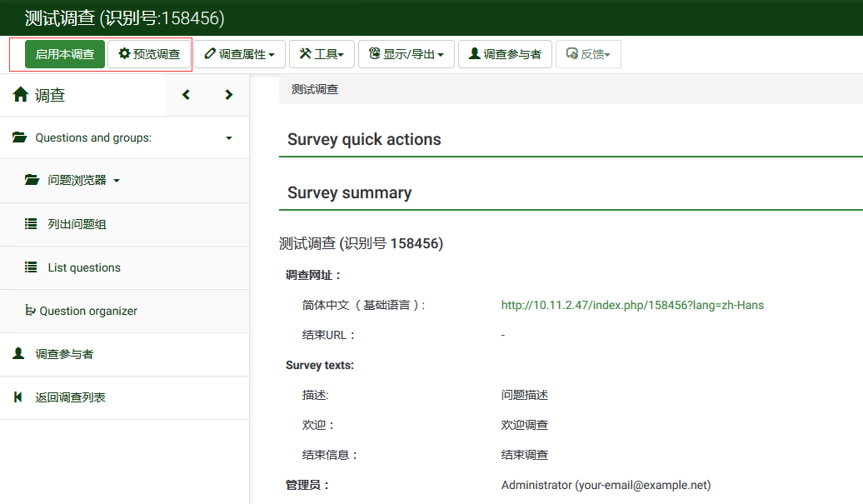This screenshot has width=863, height=504.
Task: Select List questions in sidebar
Action: click(x=84, y=267)
